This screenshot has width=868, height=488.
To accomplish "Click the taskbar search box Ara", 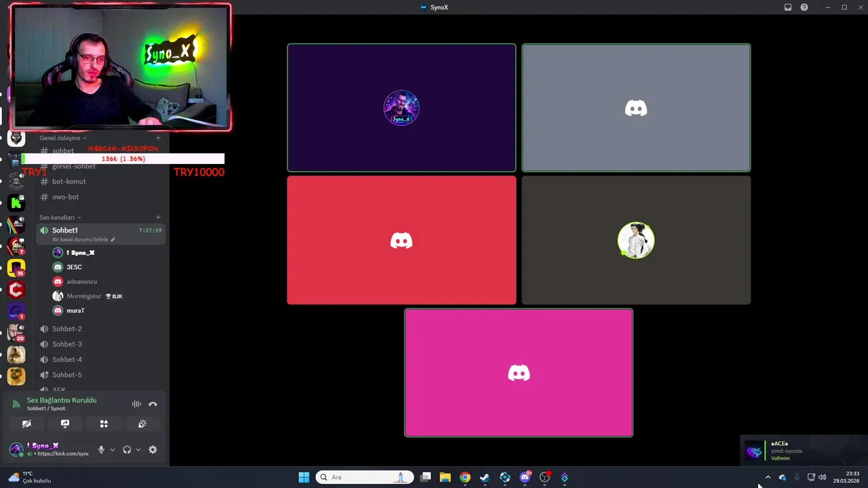I will (x=365, y=477).
